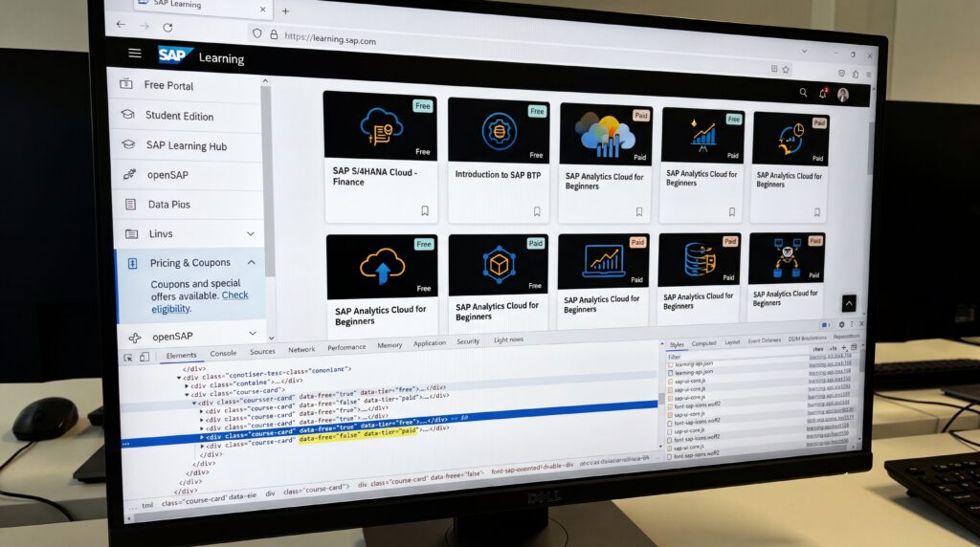Viewport: 980px width, 547px height.
Task: Switch to the Console tab
Action: (x=223, y=354)
